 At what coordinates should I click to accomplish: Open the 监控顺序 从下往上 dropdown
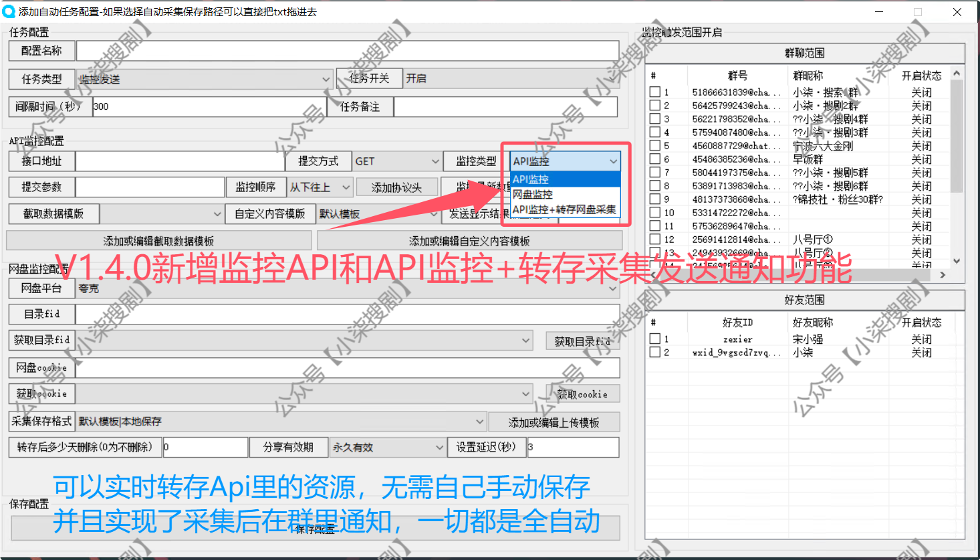pos(320,187)
